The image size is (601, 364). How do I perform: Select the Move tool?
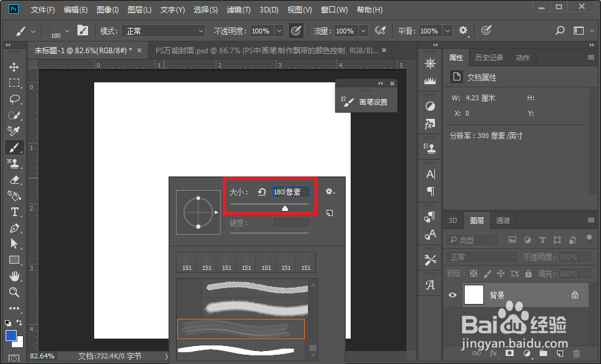pos(14,67)
